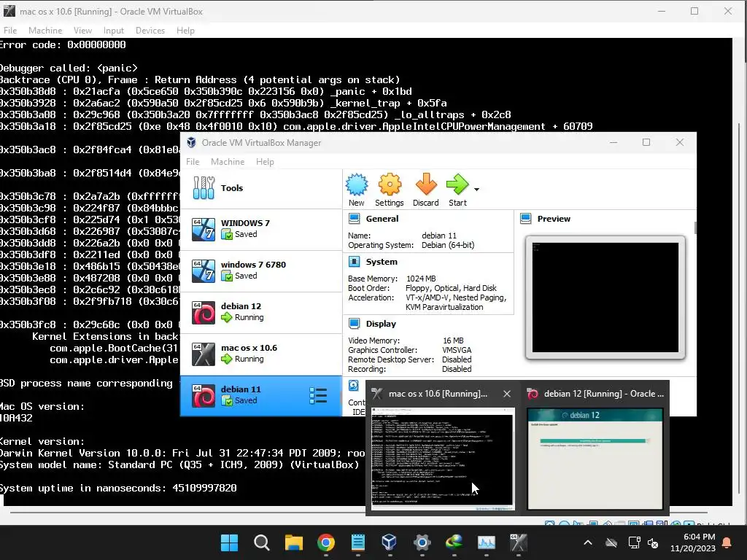Screen dimensions: 747x560
Task: Click the New virtual machine toolbar icon
Action: click(x=356, y=184)
